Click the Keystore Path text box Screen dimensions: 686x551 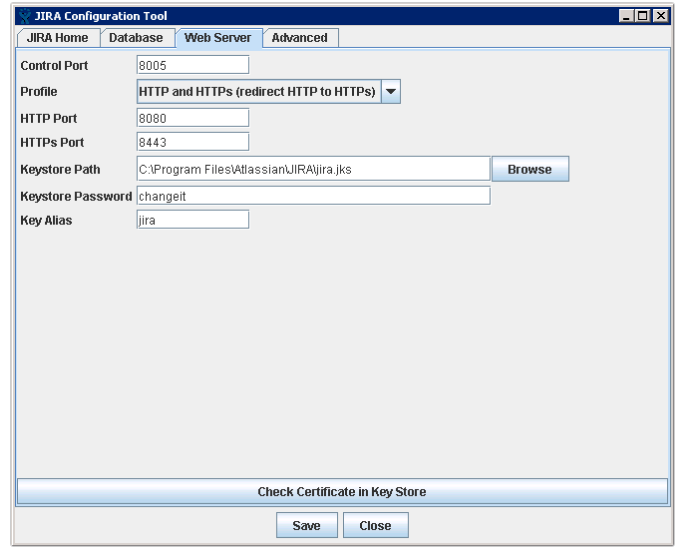pos(313,169)
